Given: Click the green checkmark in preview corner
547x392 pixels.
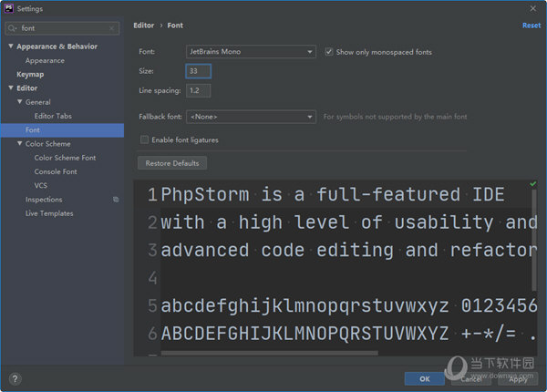Looking at the screenshot, I should coord(533,184).
